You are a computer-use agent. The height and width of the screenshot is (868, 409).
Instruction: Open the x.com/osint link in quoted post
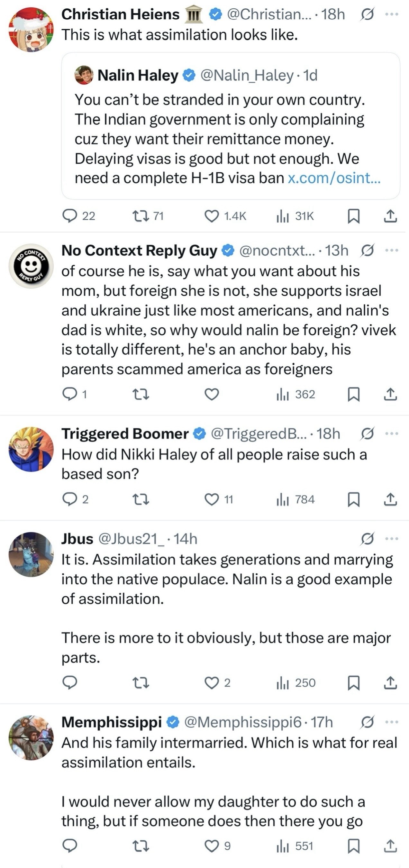(x=334, y=178)
